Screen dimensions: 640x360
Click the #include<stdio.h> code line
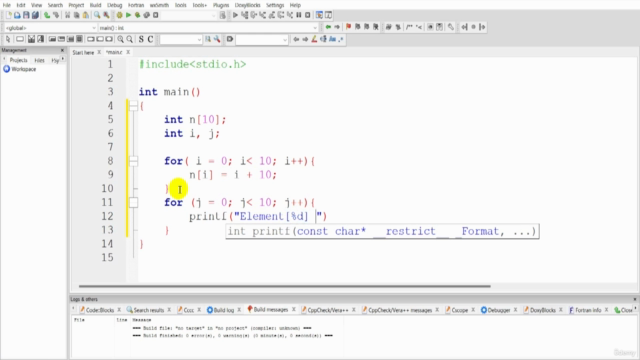tap(193, 64)
